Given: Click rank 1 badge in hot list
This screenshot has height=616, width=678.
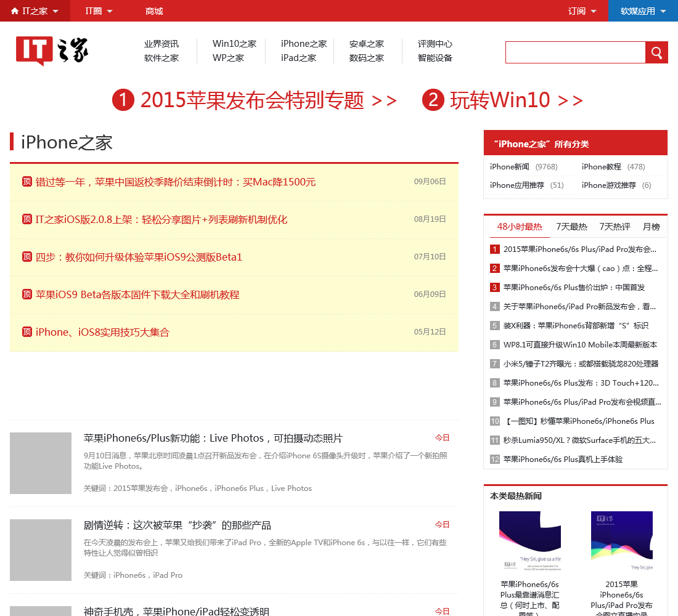Looking at the screenshot, I should pyautogui.click(x=495, y=249).
